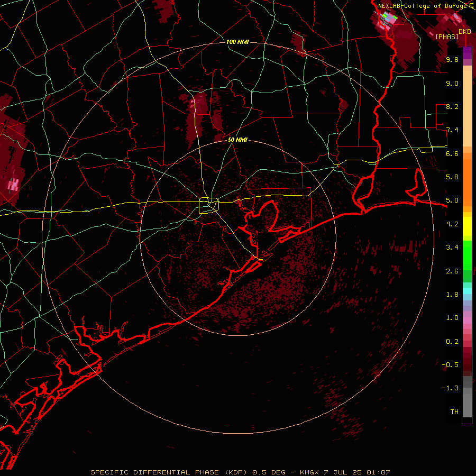Click the 3.4 color scale value
This screenshot has width=476, height=476.
pos(452,248)
